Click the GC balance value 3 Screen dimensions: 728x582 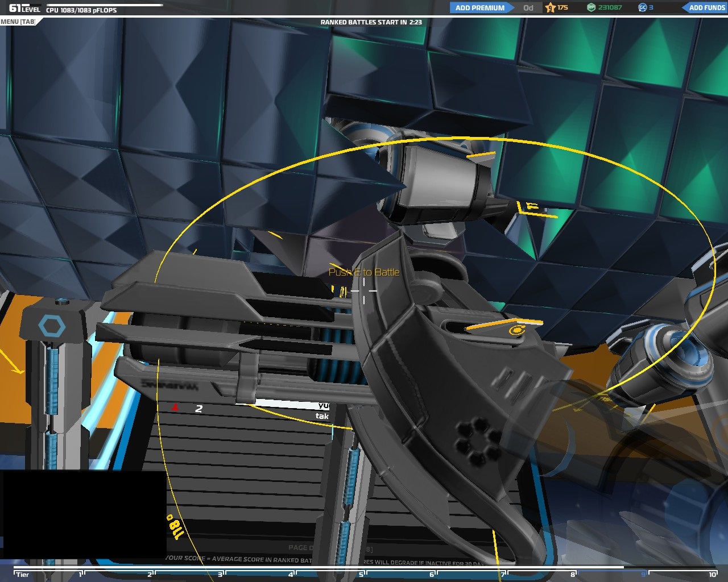coord(651,7)
